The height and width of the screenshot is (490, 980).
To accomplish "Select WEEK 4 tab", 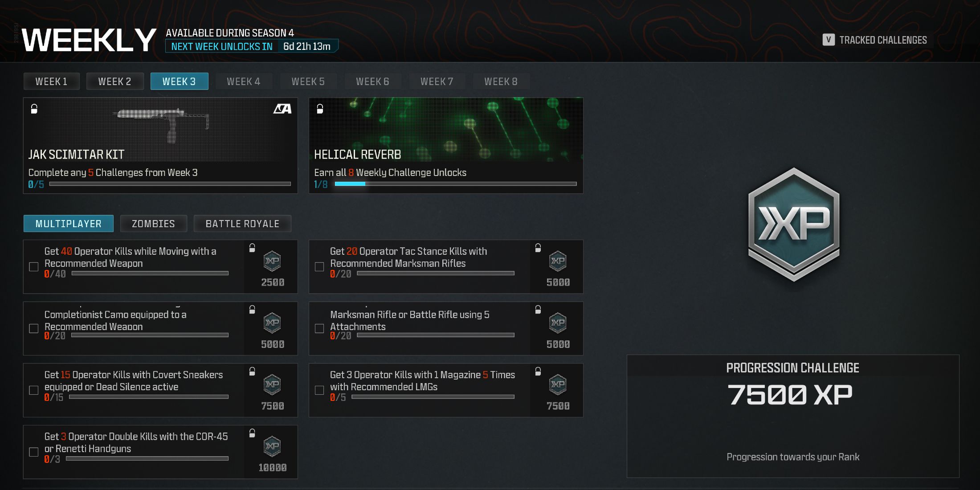I will 243,80.
